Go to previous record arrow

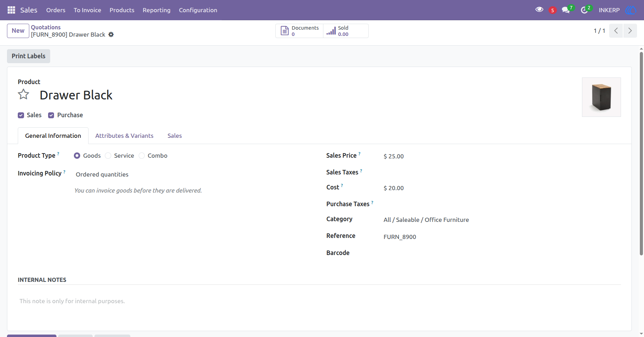(616, 31)
